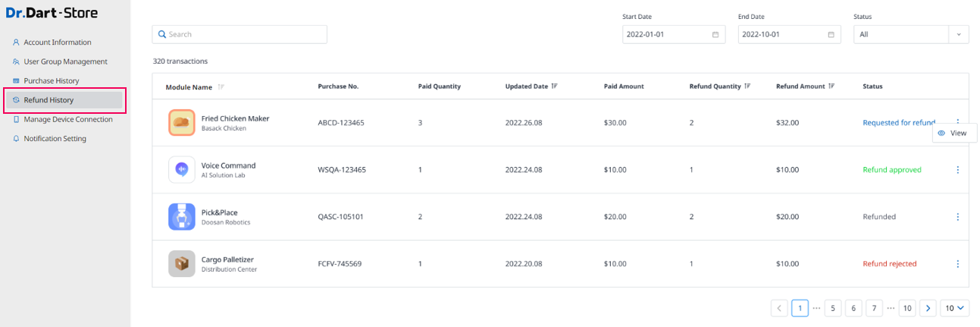This screenshot has height=327, width=980.
Task: Click the Search input field
Action: point(240,34)
